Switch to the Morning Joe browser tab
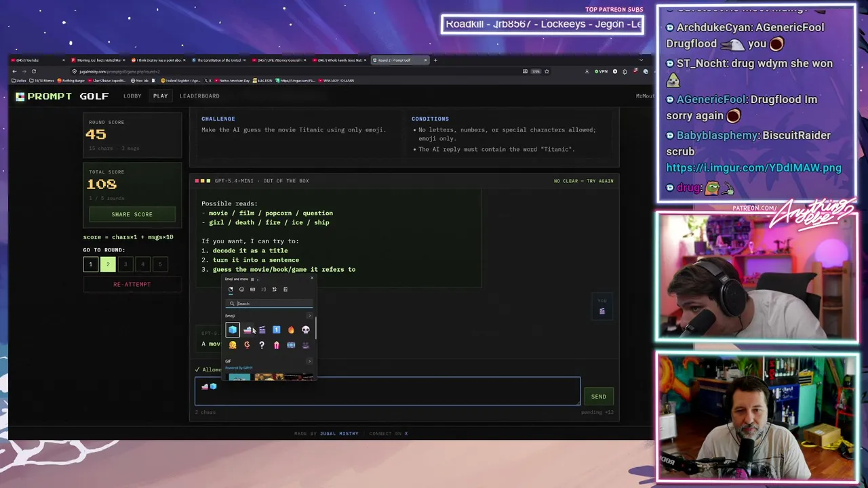The image size is (868, 488). point(98,60)
